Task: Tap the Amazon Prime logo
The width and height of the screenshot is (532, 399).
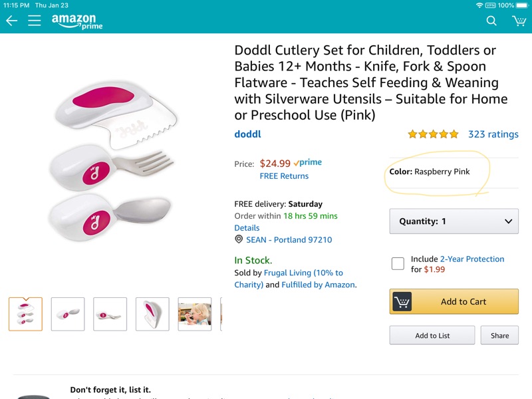Action: point(77,21)
